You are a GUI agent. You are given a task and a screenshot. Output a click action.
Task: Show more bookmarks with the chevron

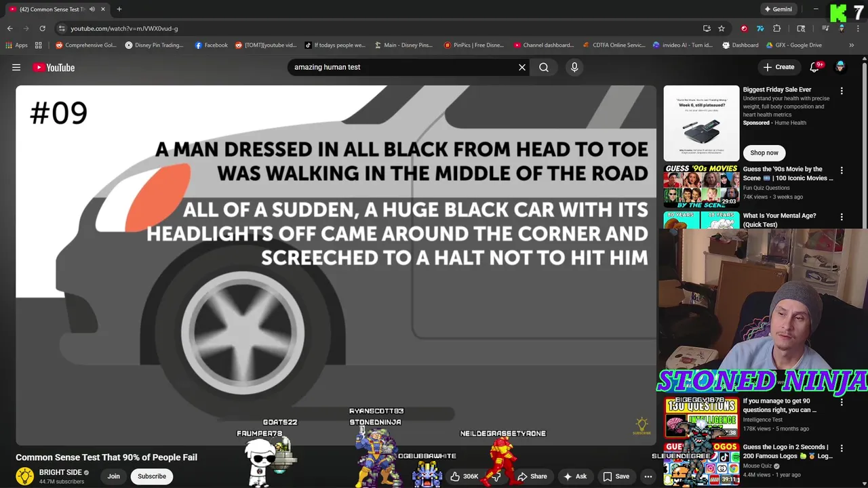(852, 45)
